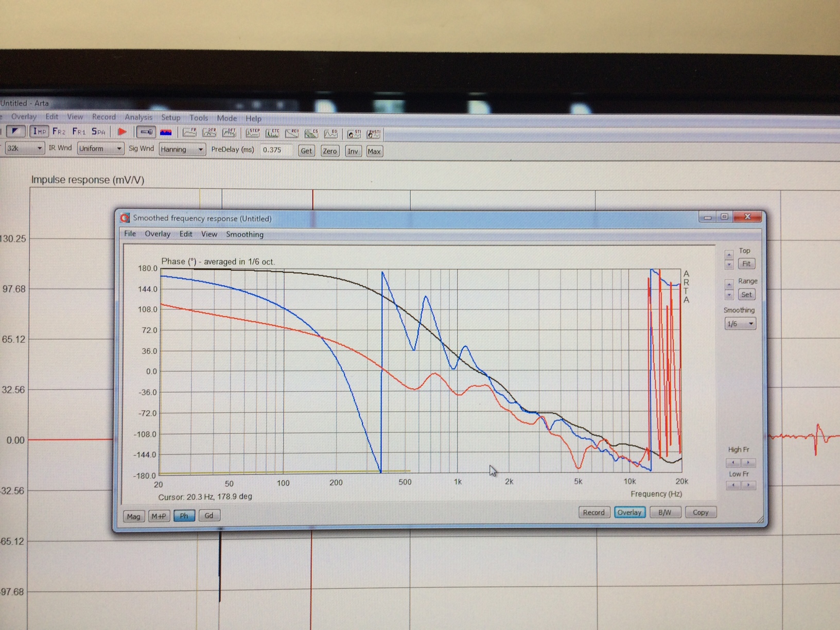Open the STEP response toolbar icon
Image resolution: width=840 pixels, height=630 pixels.
pyautogui.click(x=252, y=133)
